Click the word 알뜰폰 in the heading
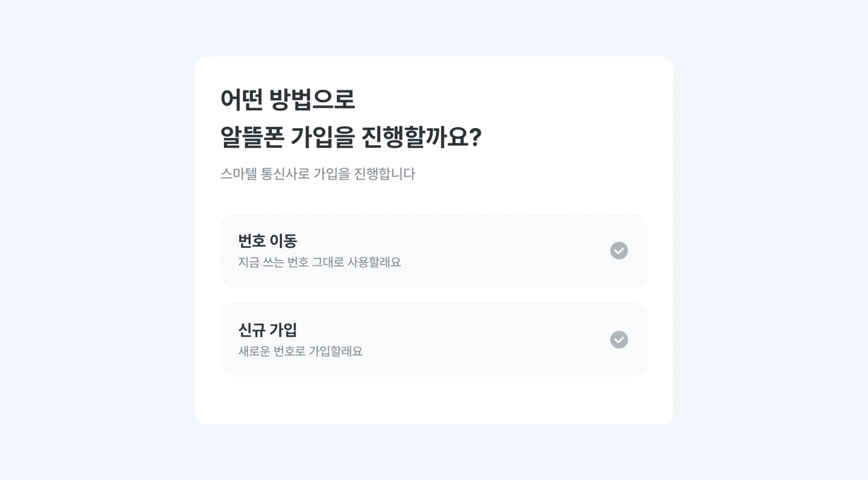Viewport: 868px width, 480px height. tap(252, 137)
